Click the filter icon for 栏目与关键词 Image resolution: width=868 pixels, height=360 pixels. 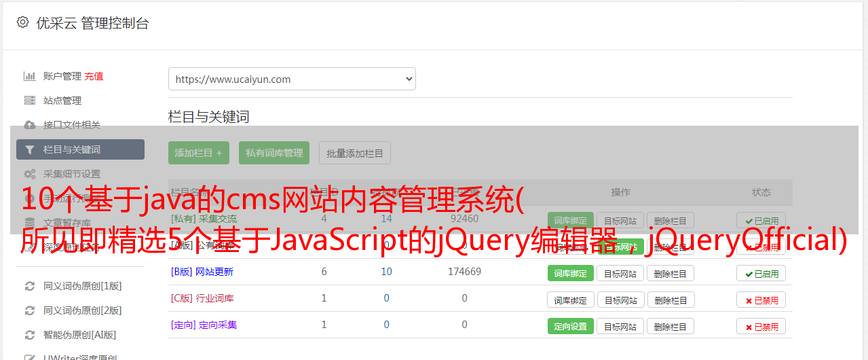30,149
